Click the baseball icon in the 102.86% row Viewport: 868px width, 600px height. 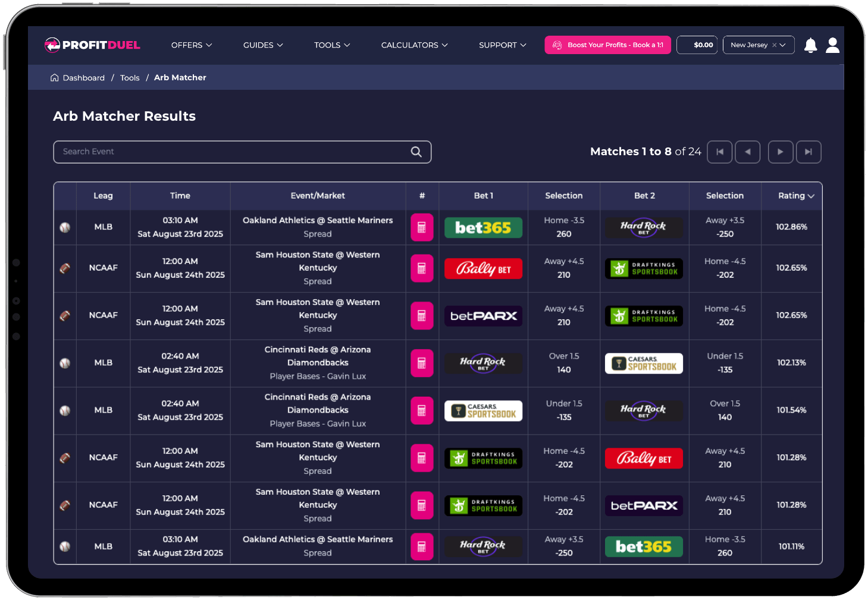pyautogui.click(x=65, y=227)
